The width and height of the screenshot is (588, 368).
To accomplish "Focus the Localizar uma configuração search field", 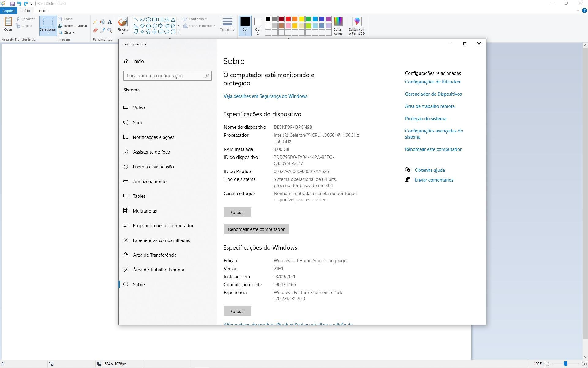I will (167, 76).
